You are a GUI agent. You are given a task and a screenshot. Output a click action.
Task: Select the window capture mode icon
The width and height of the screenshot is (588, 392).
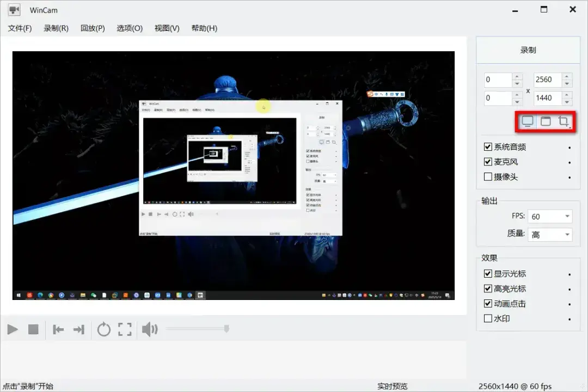click(x=545, y=121)
